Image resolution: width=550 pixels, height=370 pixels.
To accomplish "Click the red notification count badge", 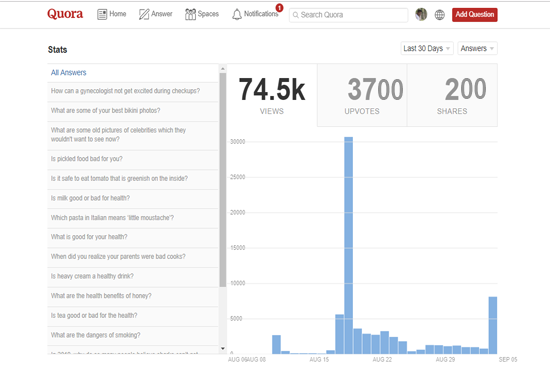I will point(279,7).
